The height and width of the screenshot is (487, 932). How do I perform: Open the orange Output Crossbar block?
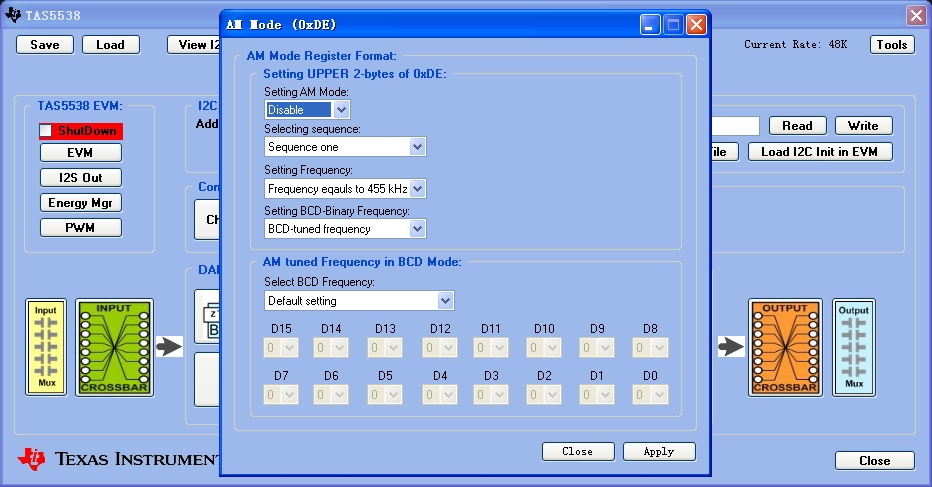coord(785,347)
